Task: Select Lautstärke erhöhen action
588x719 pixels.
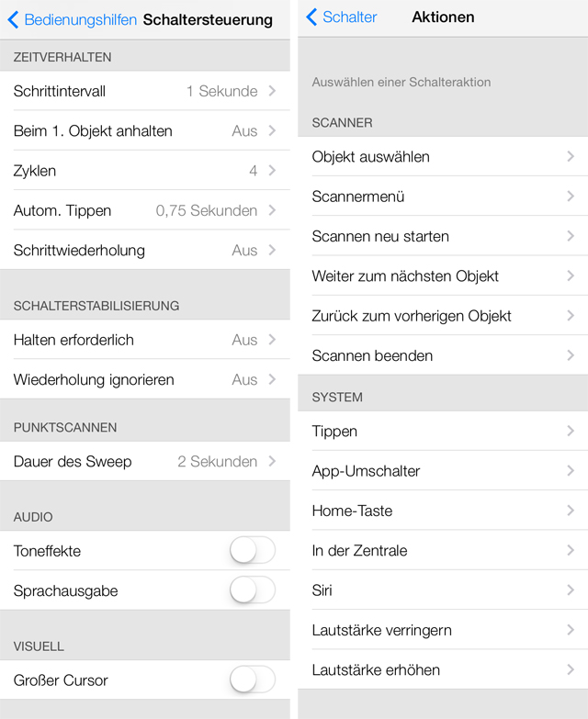Action: coord(443,669)
